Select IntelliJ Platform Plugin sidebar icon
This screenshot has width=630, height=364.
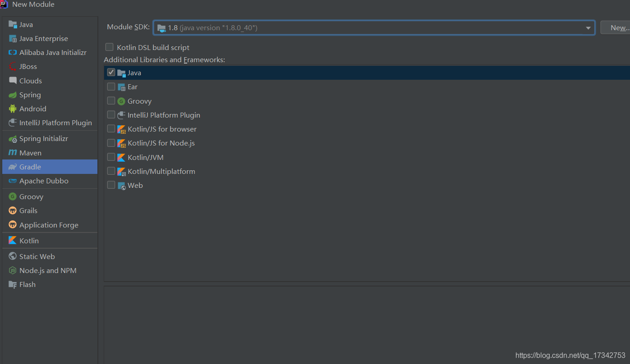(13, 123)
